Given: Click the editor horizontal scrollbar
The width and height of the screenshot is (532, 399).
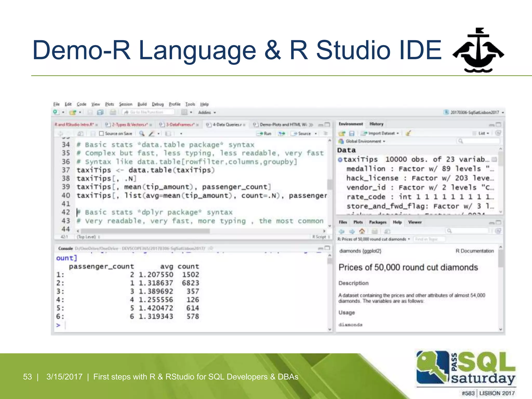Looking at the screenshot, I should point(145,231).
